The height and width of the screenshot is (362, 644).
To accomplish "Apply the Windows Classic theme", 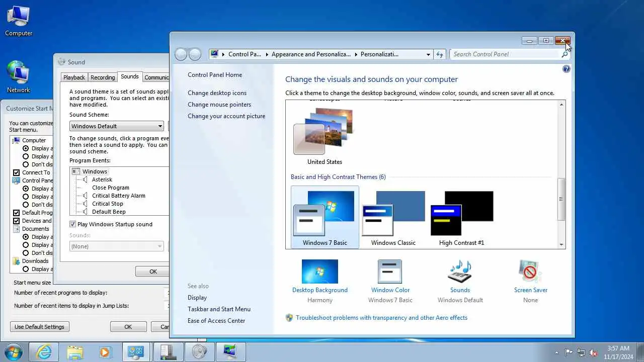I will pyautogui.click(x=393, y=218).
